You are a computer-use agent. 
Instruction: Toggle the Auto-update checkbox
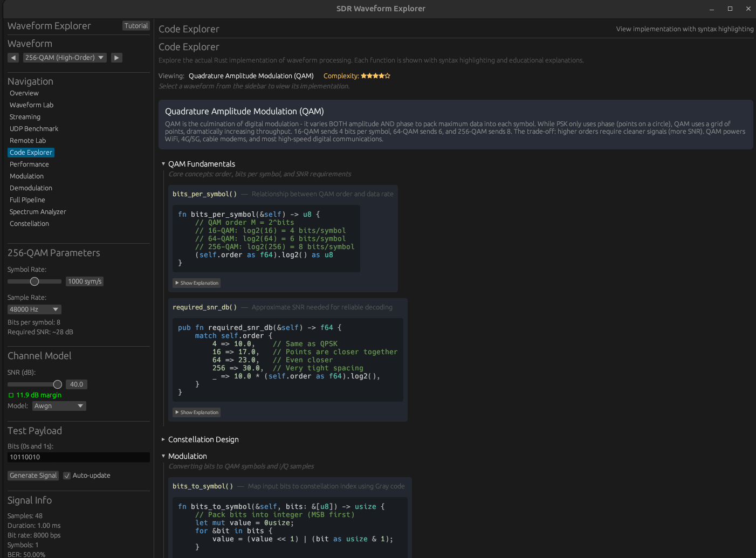pyautogui.click(x=66, y=475)
